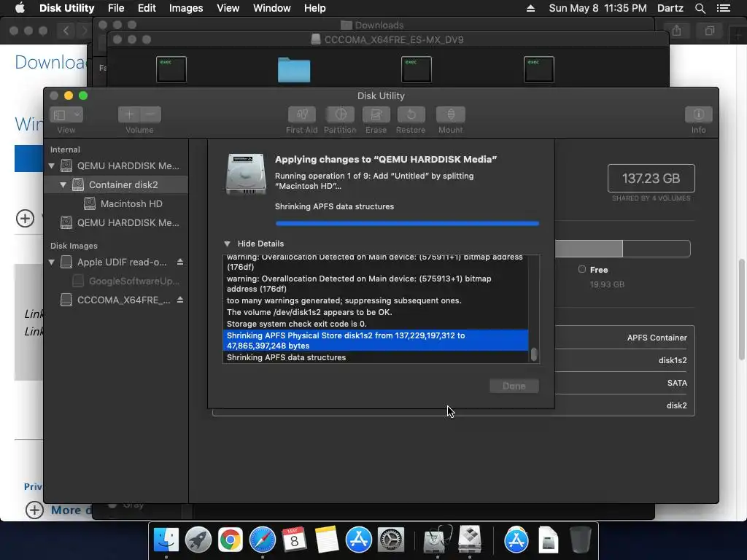The width and height of the screenshot is (747, 560).
Task: Open Boot Camp Assistant in the Dock
Action: (470, 540)
